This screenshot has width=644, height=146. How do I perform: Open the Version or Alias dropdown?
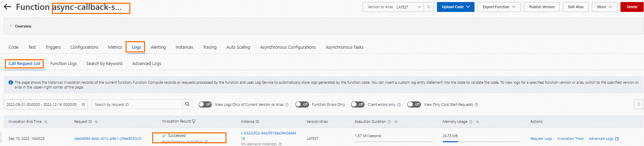click(x=393, y=7)
